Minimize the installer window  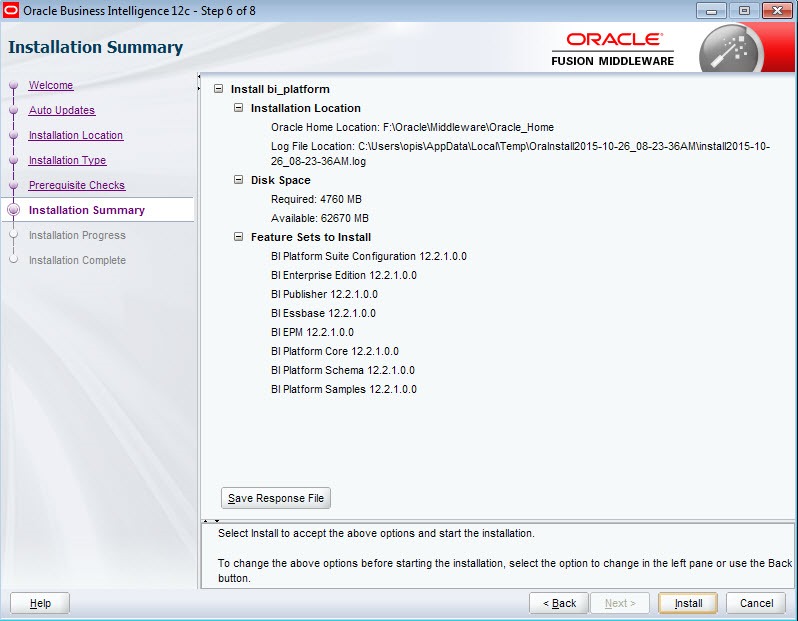coord(711,11)
